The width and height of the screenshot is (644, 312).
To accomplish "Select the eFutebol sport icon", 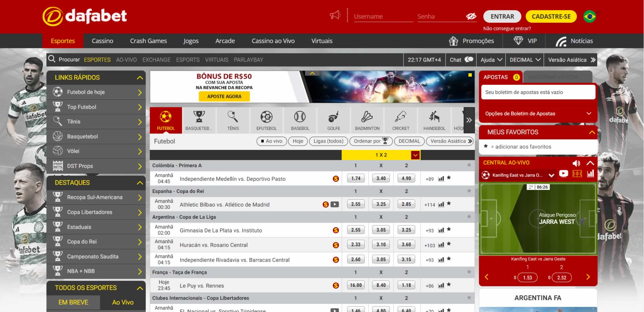I will (x=266, y=120).
